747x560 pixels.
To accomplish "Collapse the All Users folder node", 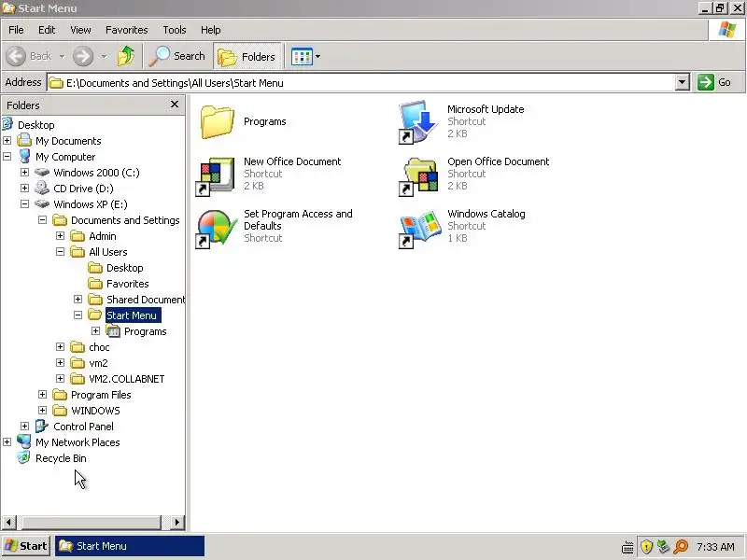I will point(60,251).
